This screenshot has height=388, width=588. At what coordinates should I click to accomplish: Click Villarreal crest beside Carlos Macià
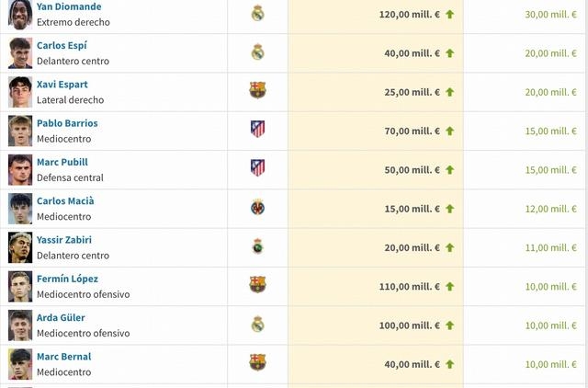pyautogui.click(x=257, y=207)
